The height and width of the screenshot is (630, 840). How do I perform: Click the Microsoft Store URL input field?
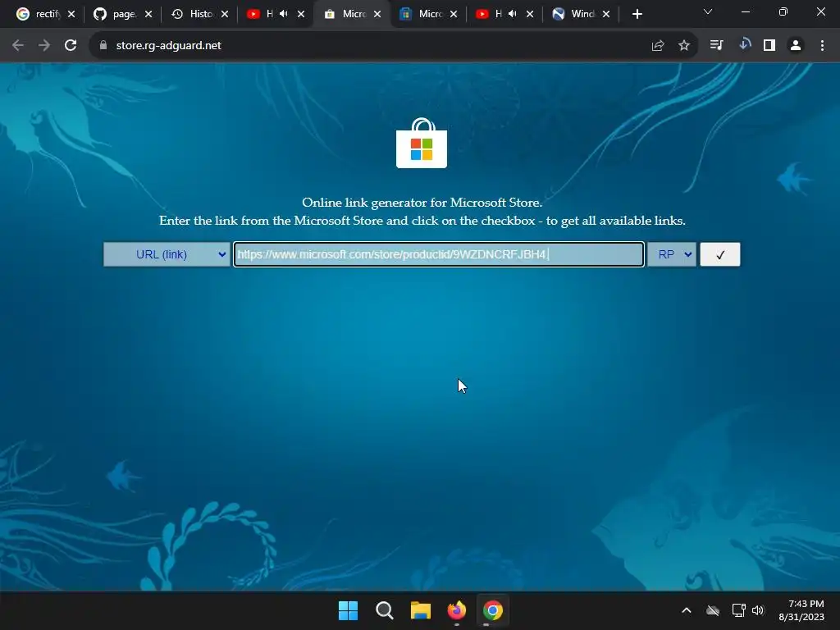pos(439,254)
